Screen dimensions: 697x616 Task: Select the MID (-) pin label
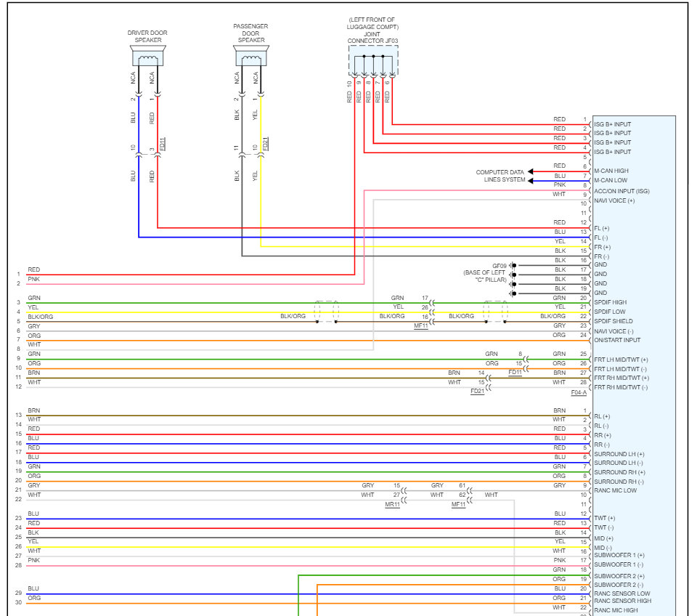tap(603, 548)
